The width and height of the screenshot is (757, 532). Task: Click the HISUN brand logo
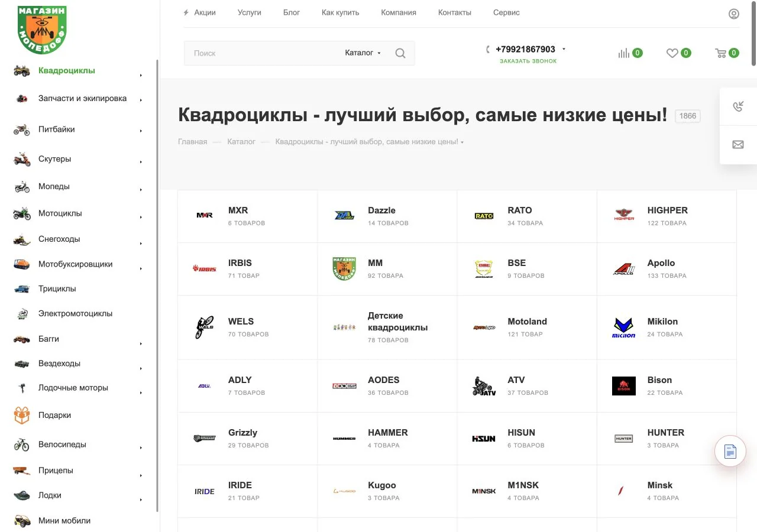tap(484, 439)
